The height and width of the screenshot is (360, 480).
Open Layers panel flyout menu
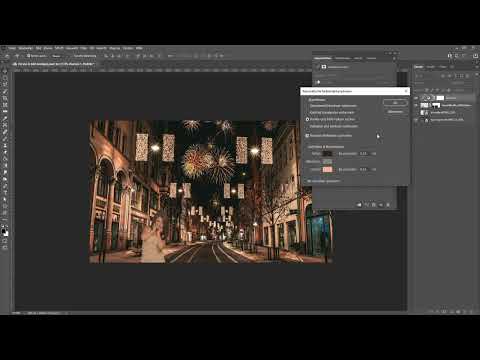coord(476,67)
